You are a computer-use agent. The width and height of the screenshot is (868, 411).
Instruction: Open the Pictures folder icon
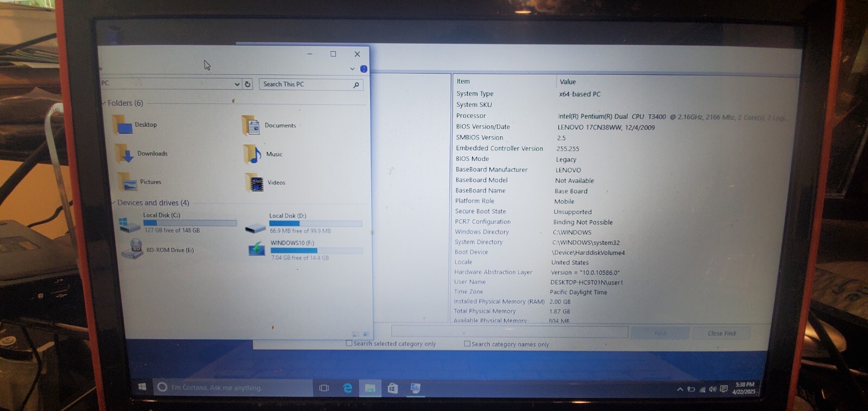(128, 182)
